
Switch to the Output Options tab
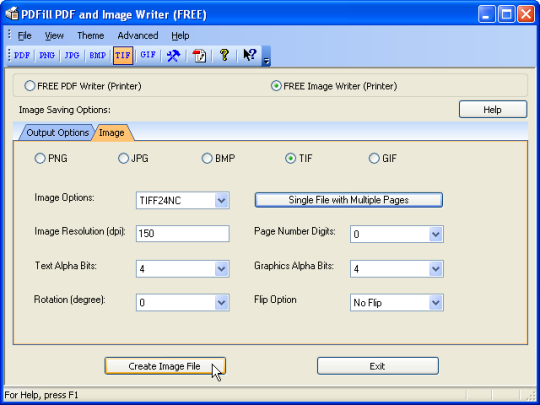(x=58, y=133)
